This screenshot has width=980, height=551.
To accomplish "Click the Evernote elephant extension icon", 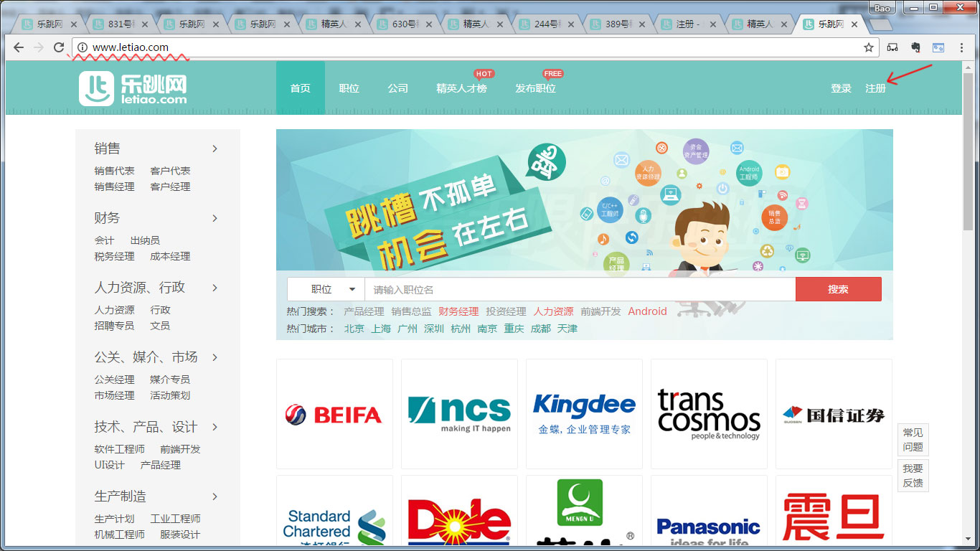I will click(915, 47).
